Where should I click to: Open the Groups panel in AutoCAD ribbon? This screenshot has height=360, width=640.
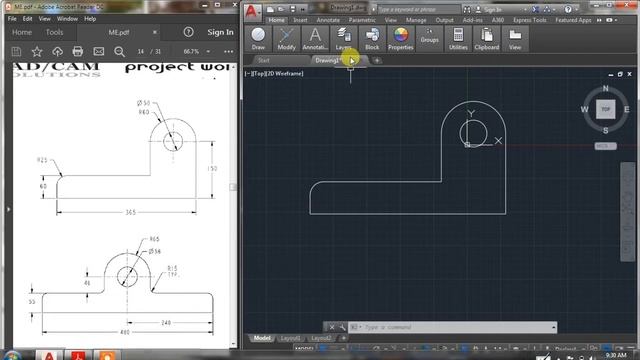pyautogui.click(x=429, y=39)
